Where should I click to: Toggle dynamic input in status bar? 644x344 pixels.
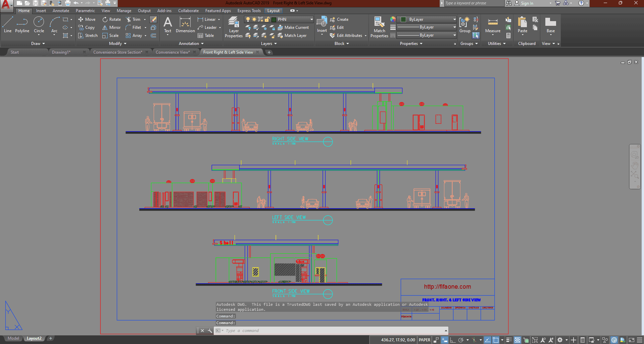tap(444, 340)
